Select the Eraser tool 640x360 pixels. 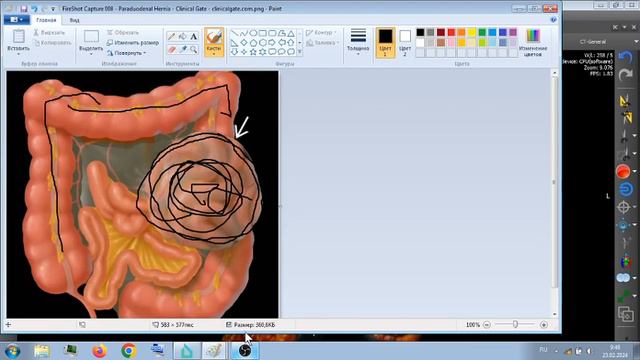(171, 49)
